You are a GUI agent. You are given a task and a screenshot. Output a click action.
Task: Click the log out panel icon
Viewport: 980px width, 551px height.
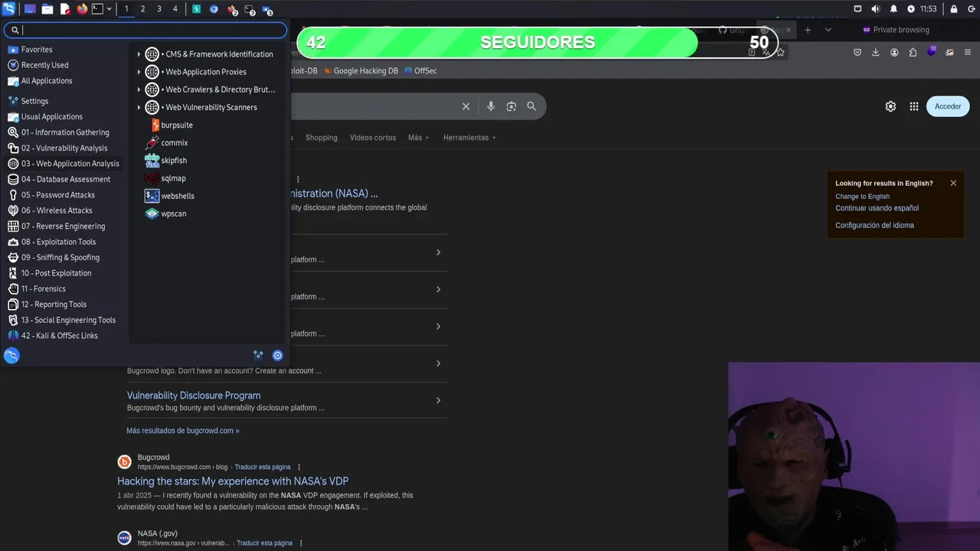971,9
